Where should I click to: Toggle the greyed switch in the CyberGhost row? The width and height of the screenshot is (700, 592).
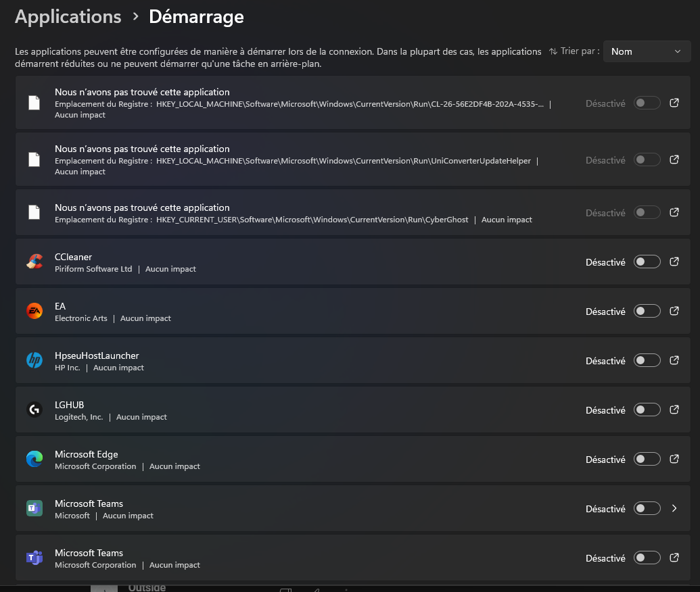point(647,213)
